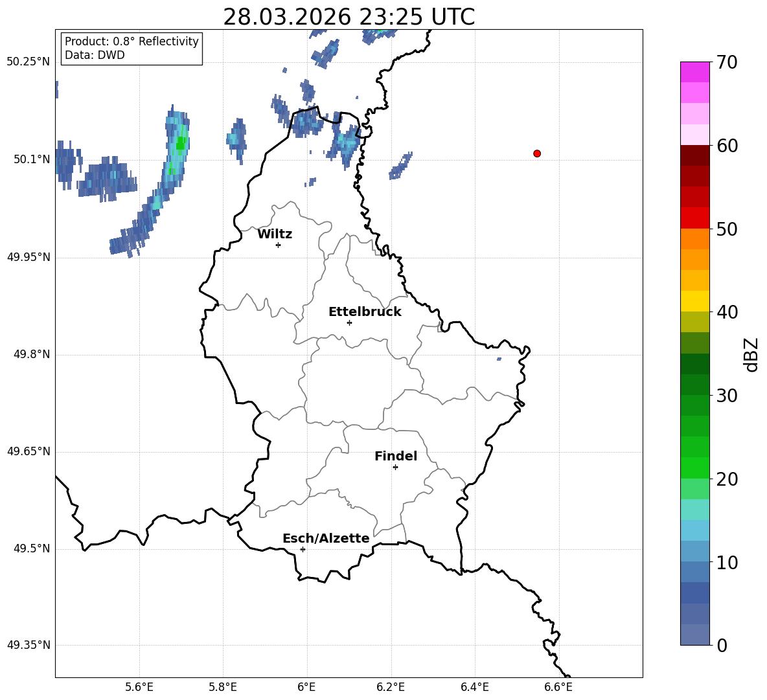Click the timestamp title 28.03.2026 23:25 UTC
The height and width of the screenshot is (700, 767).
(x=349, y=17)
